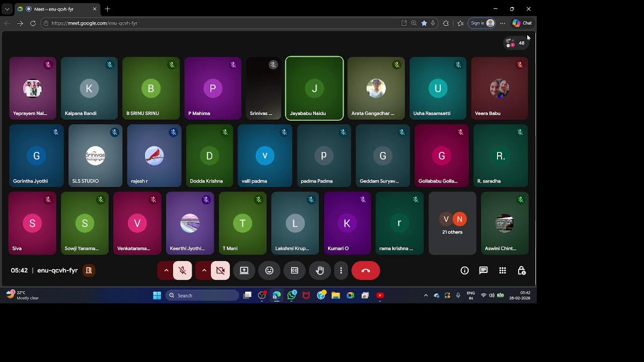Image resolution: width=644 pixels, height=362 pixels.
Task: Leave the call with red hang-up button
Action: [x=366, y=270]
